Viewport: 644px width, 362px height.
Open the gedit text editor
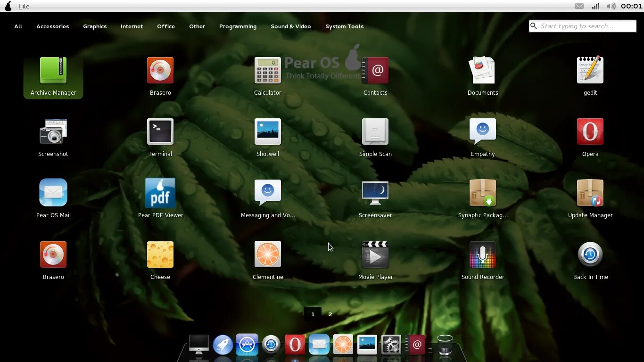pos(590,76)
